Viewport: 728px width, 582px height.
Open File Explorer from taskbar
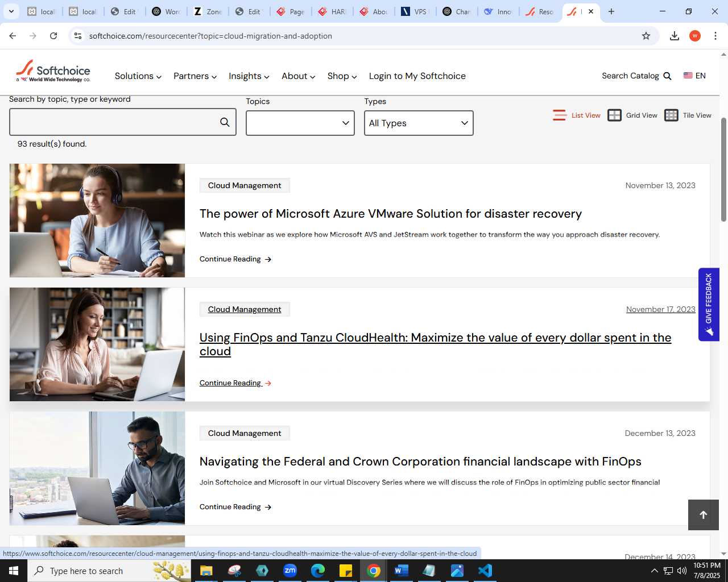click(206, 571)
